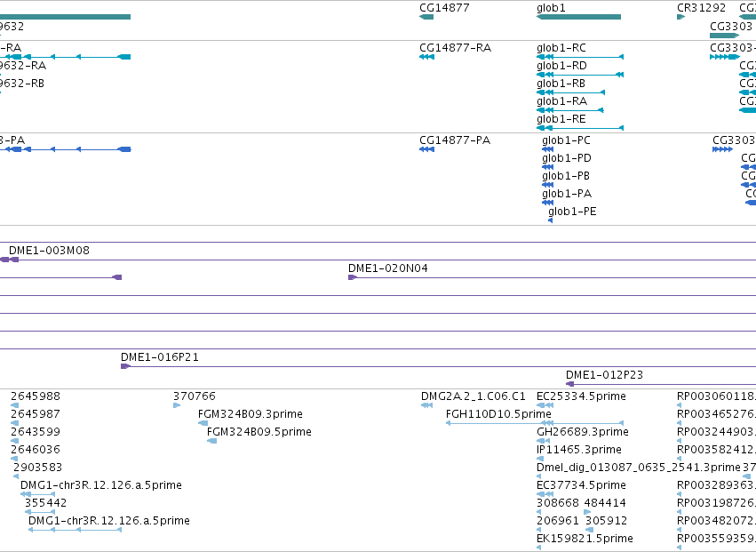756x552 pixels.
Task: Click EST entry 2646036
Action: click(x=36, y=450)
